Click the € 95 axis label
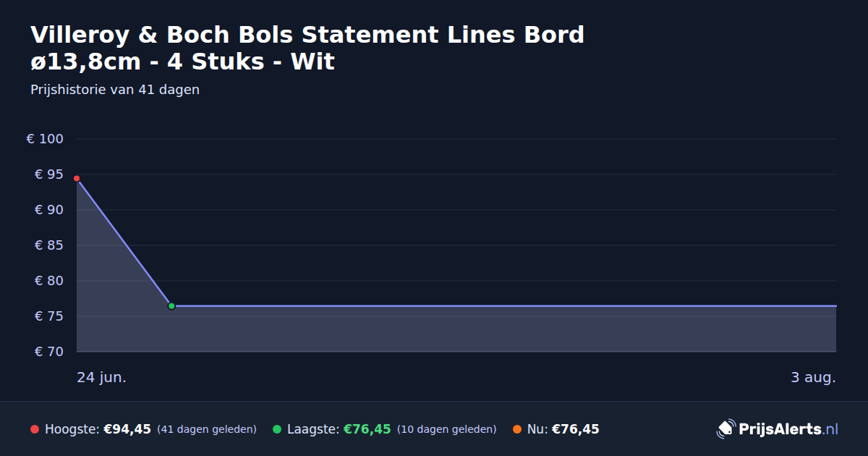868x456 pixels. [49, 174]
